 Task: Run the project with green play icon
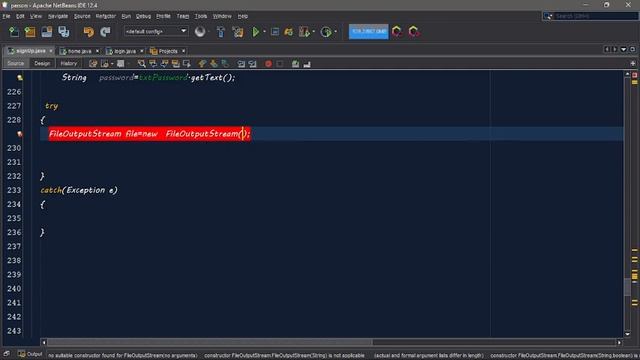[x=256, y=32]
